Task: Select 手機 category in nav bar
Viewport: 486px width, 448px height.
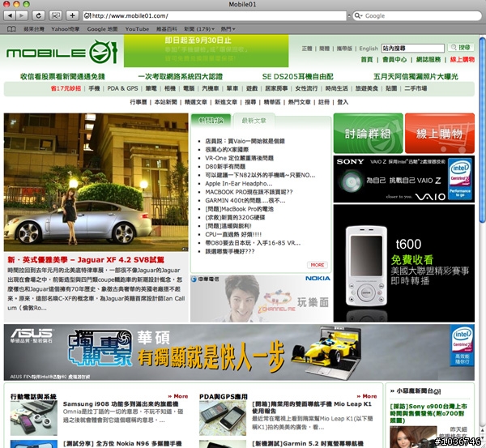Action: click(x=94, y=88)
